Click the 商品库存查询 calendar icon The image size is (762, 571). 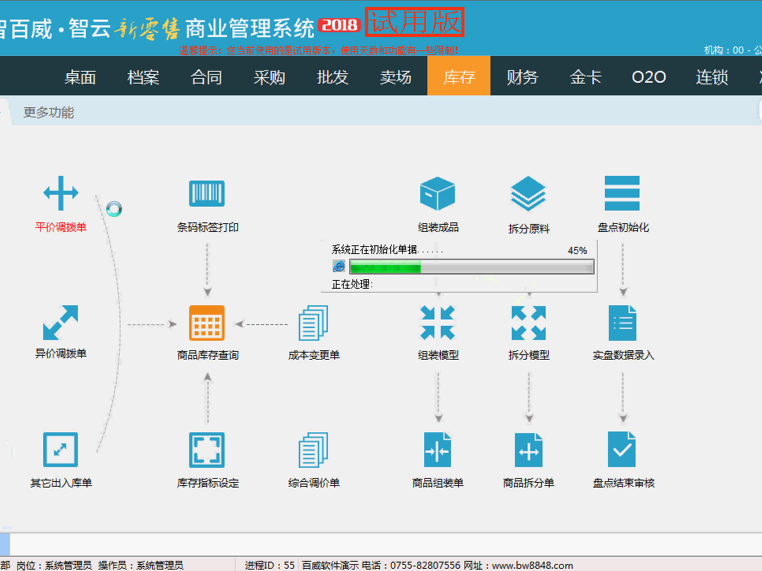(x=207, y=323)
